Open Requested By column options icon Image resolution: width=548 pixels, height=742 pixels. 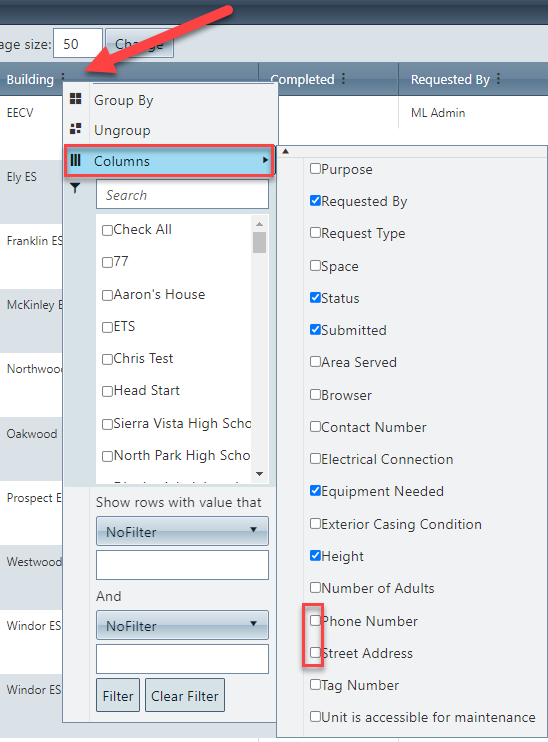[x=498, y=79]
